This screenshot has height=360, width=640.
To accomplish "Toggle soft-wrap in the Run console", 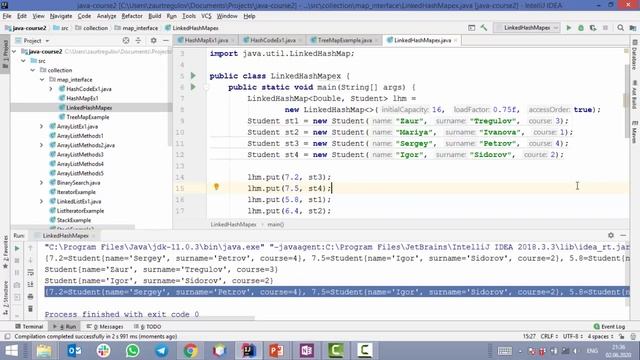I will [31, 272].
